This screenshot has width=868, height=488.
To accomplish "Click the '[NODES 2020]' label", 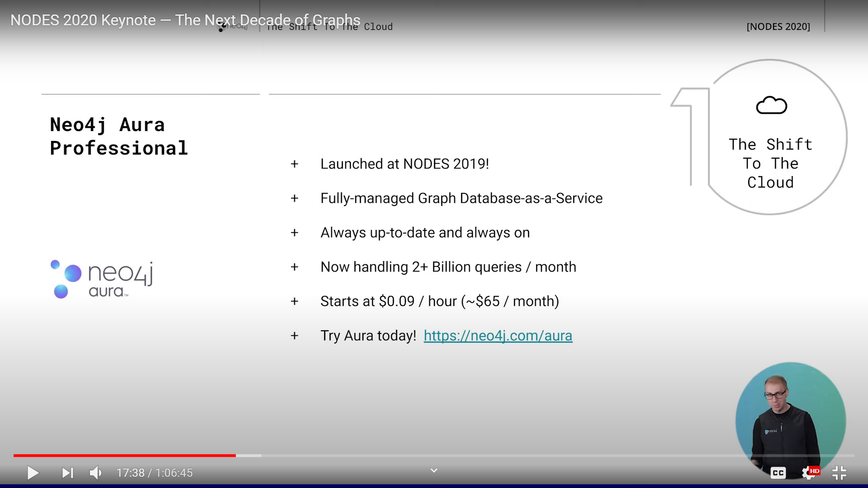I will coord(778,27).
